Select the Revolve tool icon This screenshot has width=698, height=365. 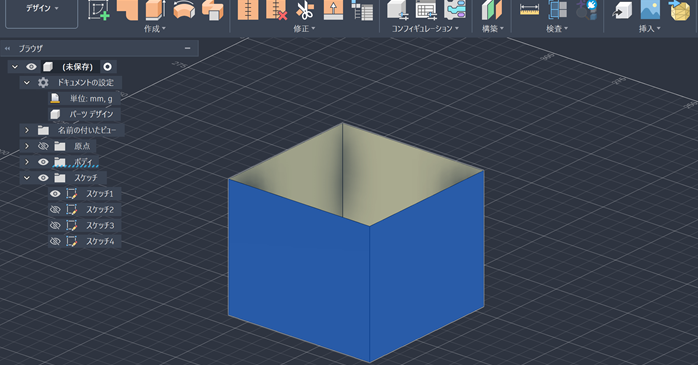[x=184, y=10]
